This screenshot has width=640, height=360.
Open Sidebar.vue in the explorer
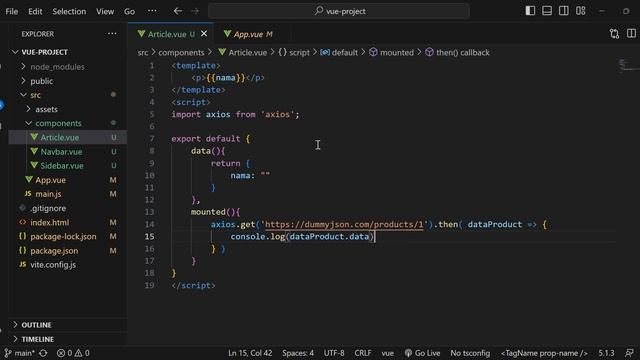[x=67, y=166]
